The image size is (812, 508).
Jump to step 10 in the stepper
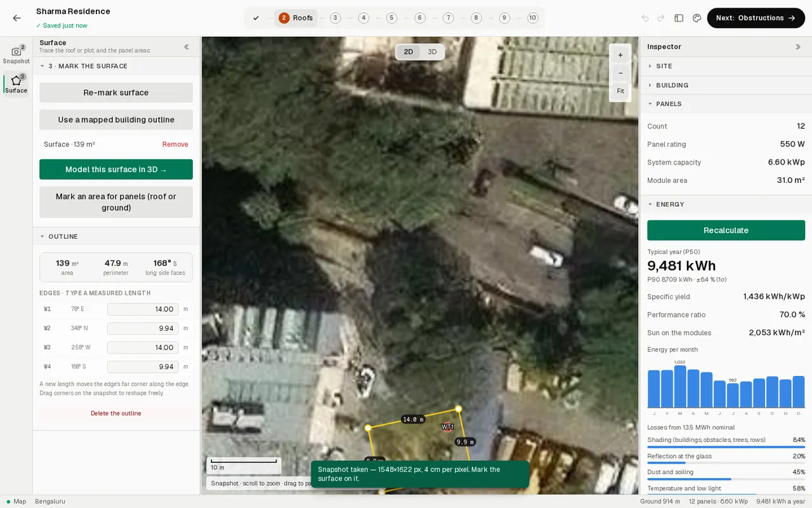click(532, 18)
